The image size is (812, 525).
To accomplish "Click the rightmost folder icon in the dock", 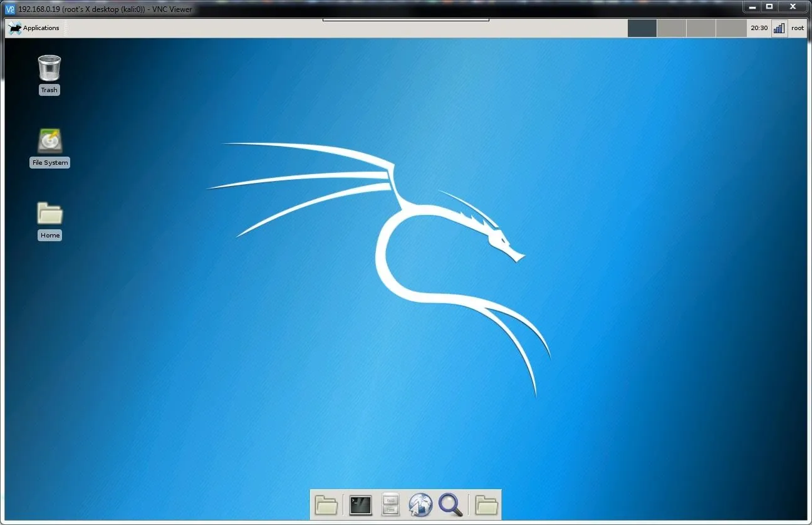I will 486,505.
